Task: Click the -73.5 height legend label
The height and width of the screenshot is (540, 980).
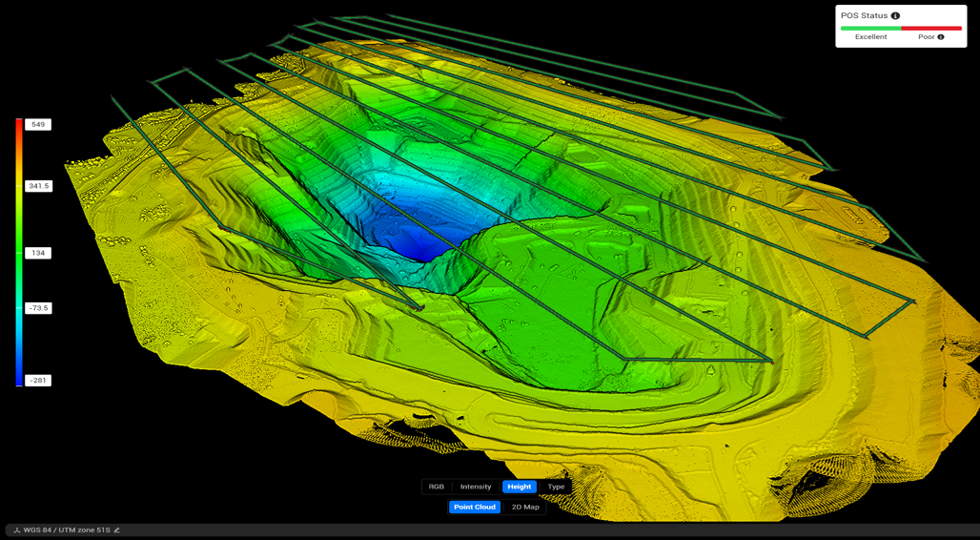Action: [38, 308]
